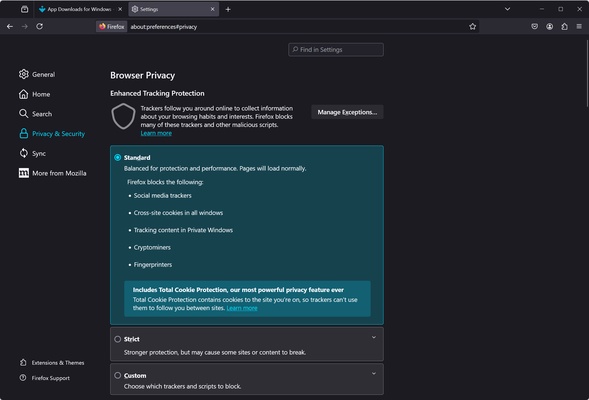Click the 'Cryptominers' list item

coord(152,248)
